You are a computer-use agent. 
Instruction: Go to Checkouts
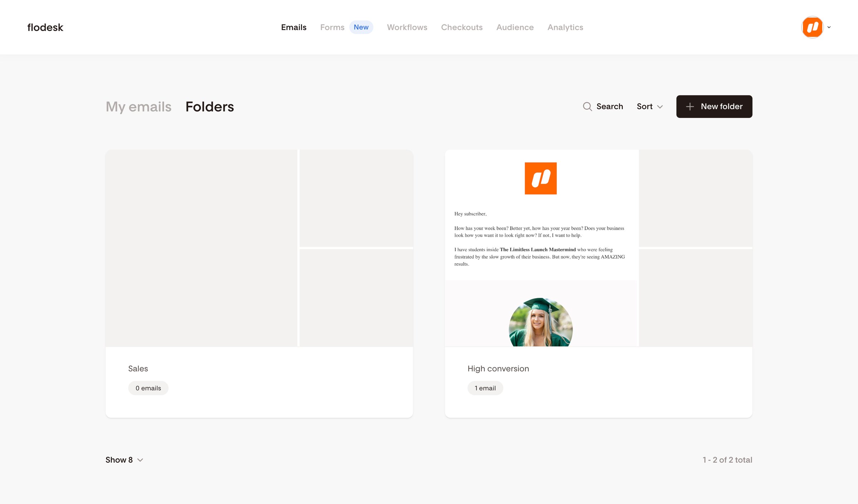coord(462,27)
